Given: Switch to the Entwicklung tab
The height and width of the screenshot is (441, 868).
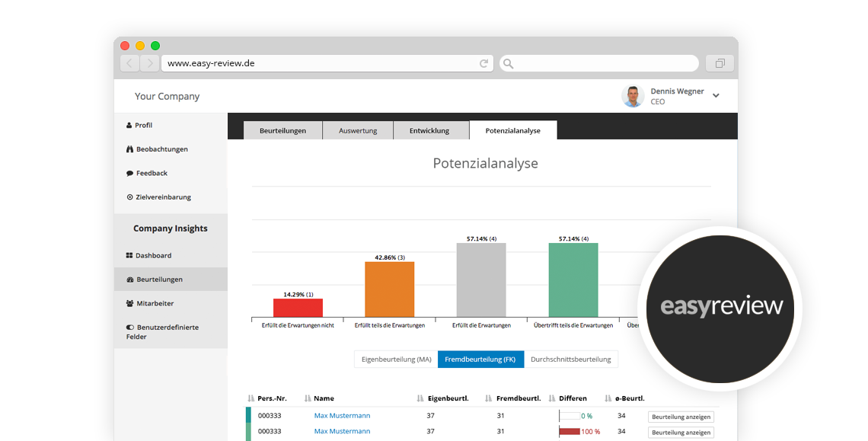Looking at the screenshot, I should [429, 131].
